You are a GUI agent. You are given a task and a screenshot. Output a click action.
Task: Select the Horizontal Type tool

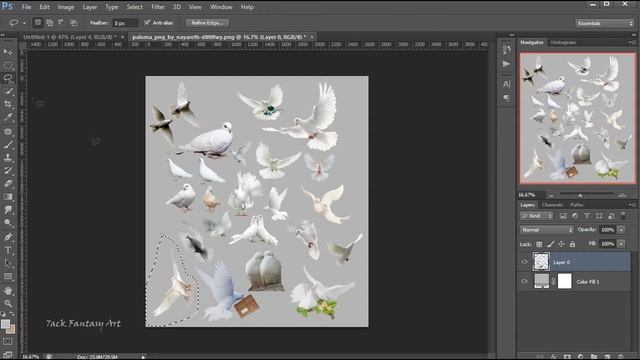8,250
